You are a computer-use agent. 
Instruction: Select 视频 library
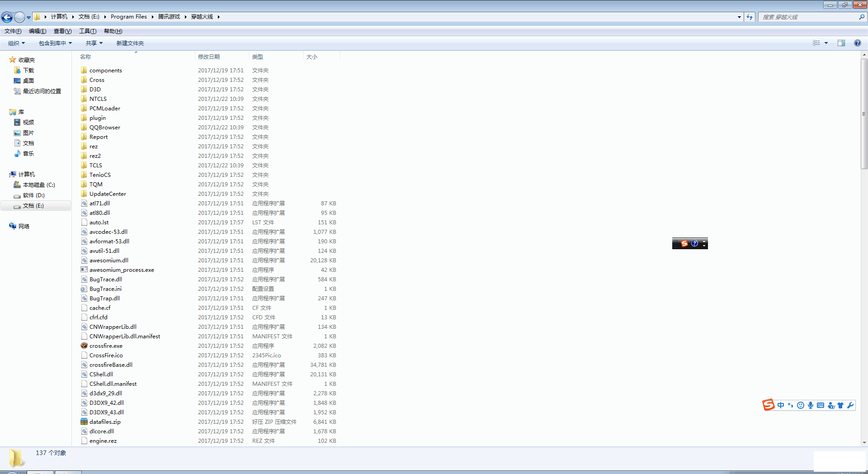click(x=28, y=122)
